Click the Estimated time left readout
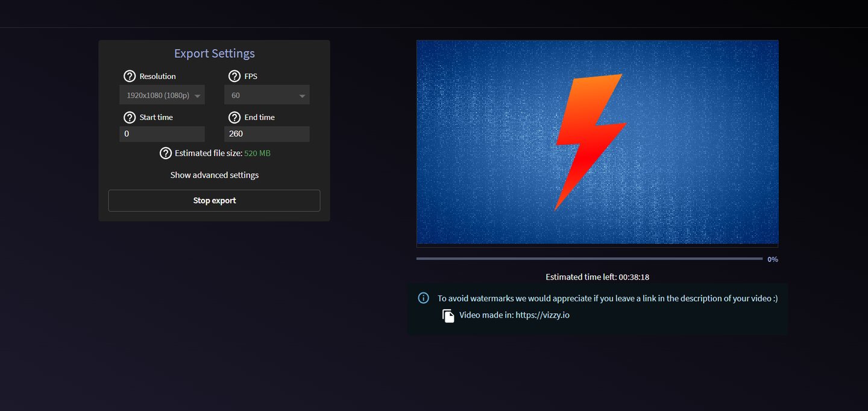The width and height of the screenshot is (868, 411). pyautogui.click(x=597, y=277)
